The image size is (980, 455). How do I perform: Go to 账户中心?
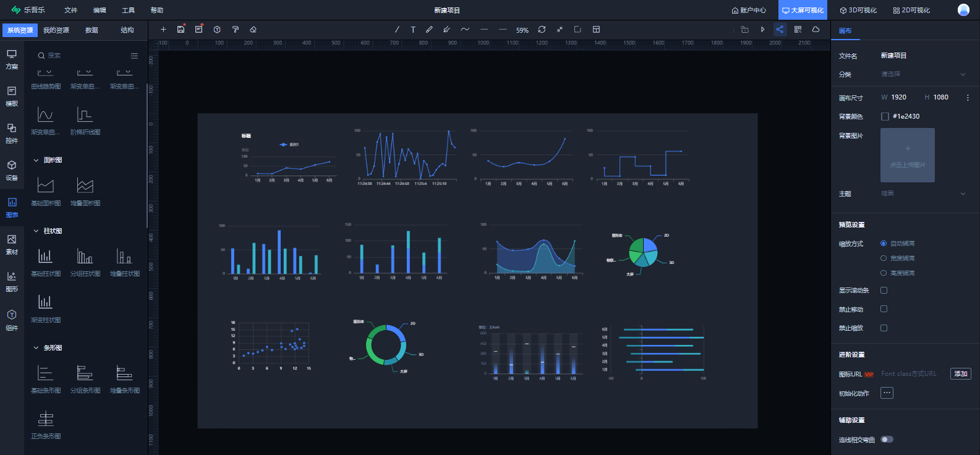pyautogui.click(x=749, y=11)
